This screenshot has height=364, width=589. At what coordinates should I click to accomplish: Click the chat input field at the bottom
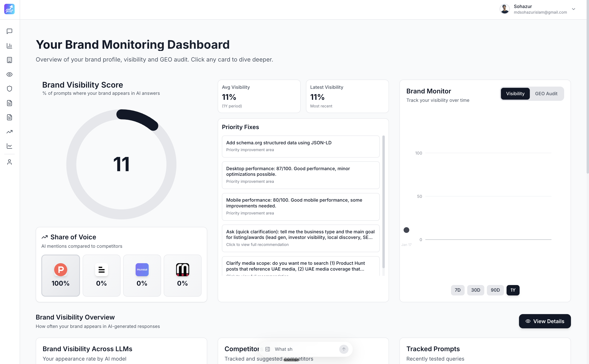click(302, 349)
